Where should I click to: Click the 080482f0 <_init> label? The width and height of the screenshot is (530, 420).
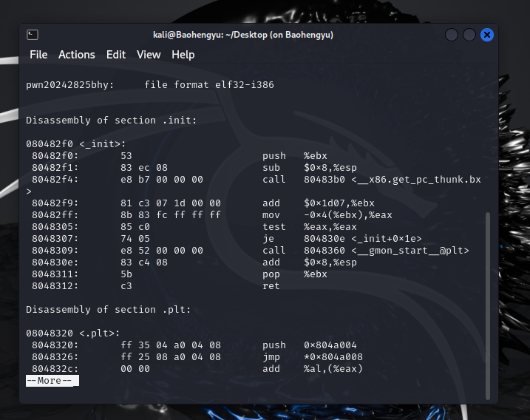(75, 144)
